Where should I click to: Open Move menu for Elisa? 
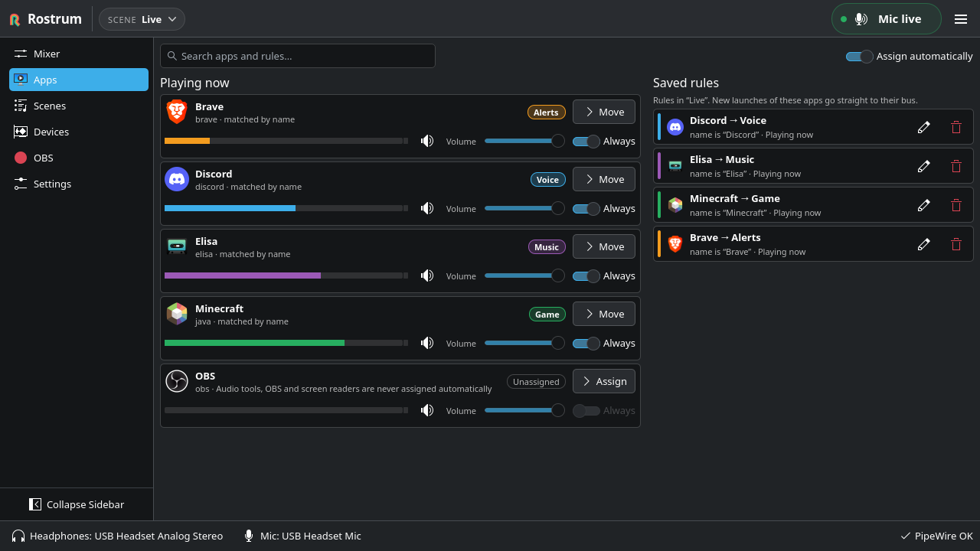(604, 246)
